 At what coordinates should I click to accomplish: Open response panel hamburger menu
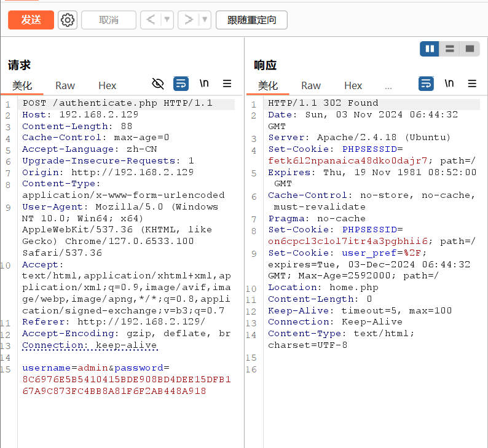point(472,84)
